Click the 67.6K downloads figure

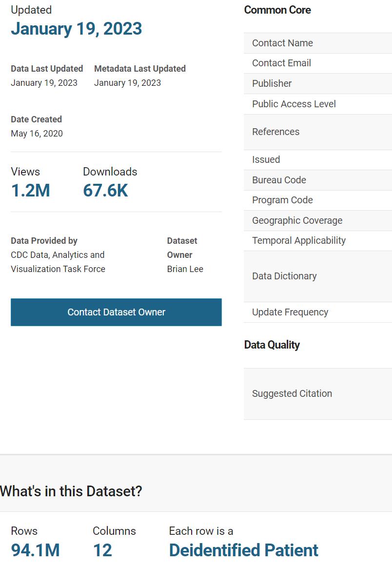click(105, 191)
